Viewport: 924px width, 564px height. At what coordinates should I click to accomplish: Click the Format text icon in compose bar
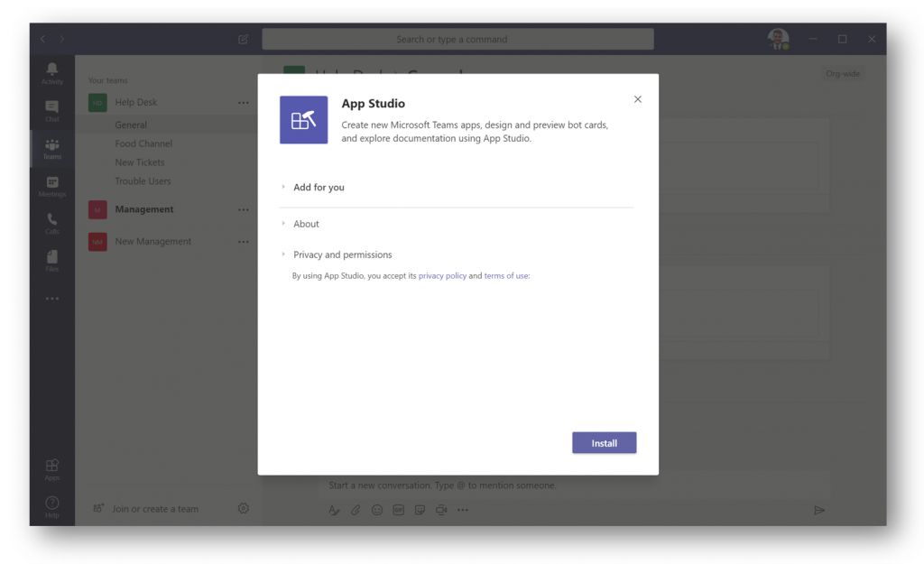(334, 511)
